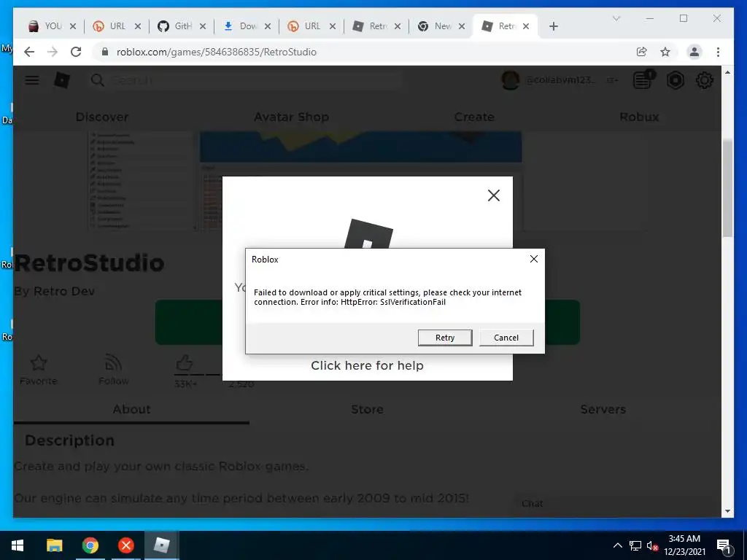Close the white Roblox launch popup

[x=494, y=195]
